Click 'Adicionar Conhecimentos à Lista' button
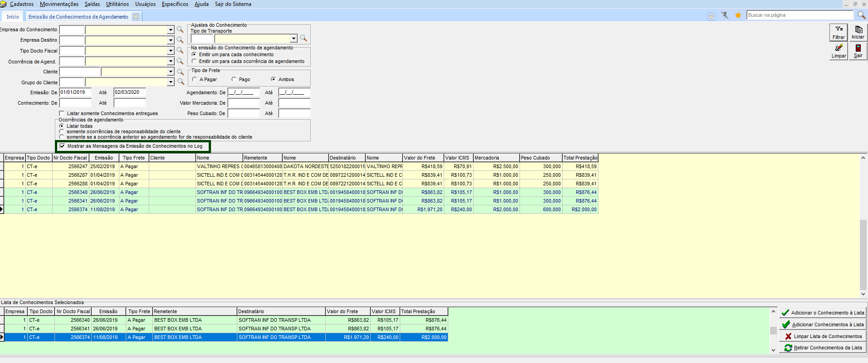868x363 pixels. point(823,324)
